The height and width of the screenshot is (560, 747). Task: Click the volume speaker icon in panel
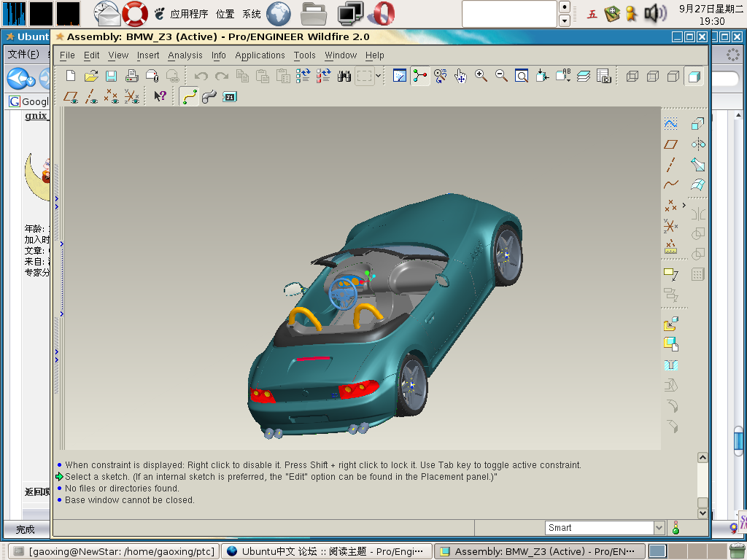coord(656,13)
